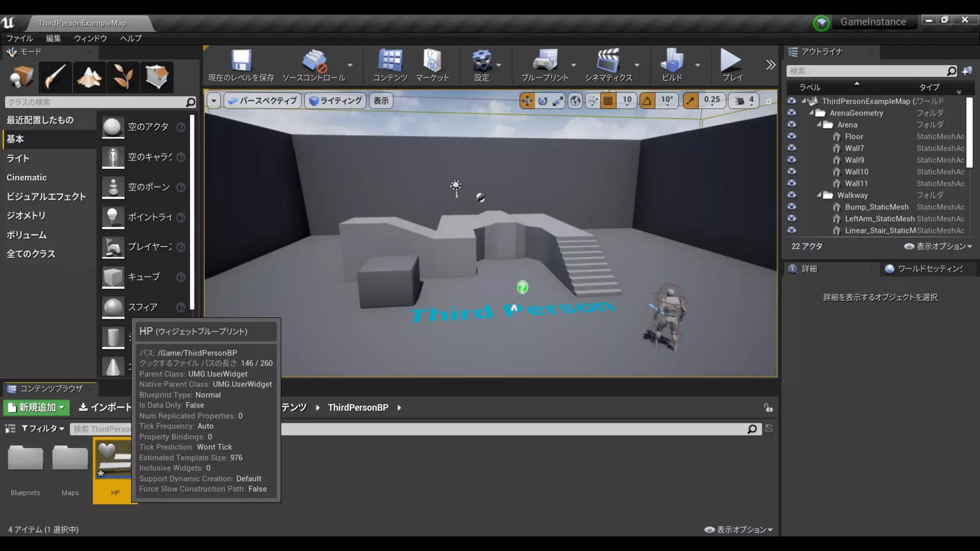The height and width of the screenshot is (551, 980).
Task: Collapse the Walkway folder in outliner
Action: point(819,195)
